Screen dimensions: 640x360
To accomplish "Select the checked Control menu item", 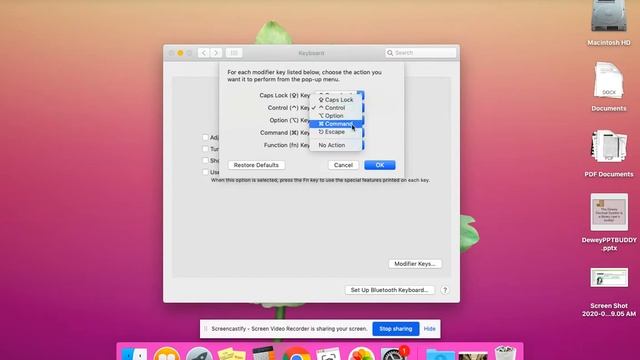I will pos(336,108).
